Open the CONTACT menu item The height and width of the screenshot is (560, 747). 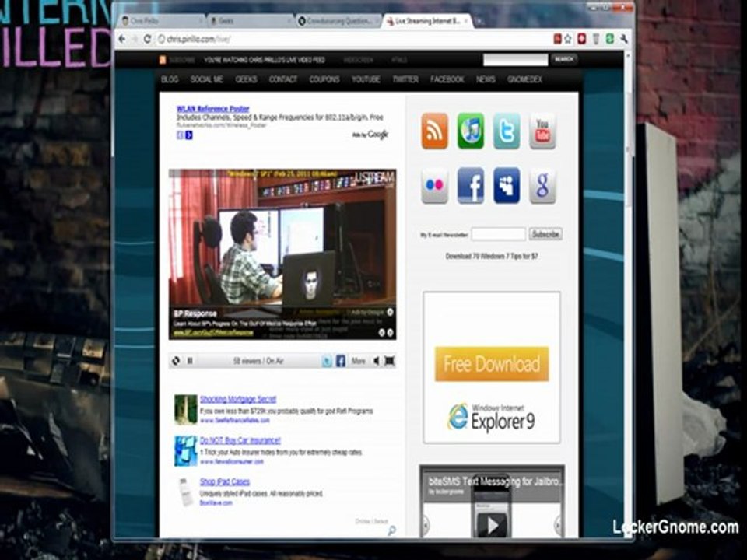click(283, 79)
